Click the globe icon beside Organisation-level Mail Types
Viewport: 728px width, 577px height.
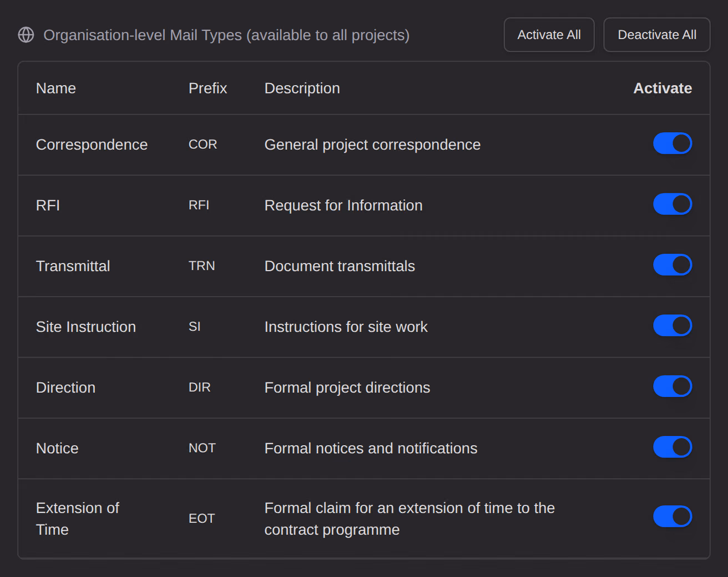click(26, 35)
